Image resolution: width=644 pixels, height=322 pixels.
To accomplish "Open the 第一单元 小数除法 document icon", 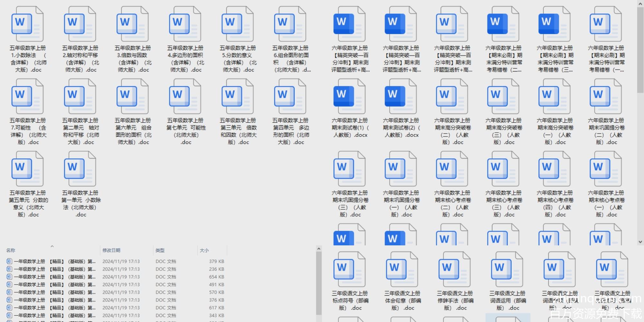I will click(80, 169).
